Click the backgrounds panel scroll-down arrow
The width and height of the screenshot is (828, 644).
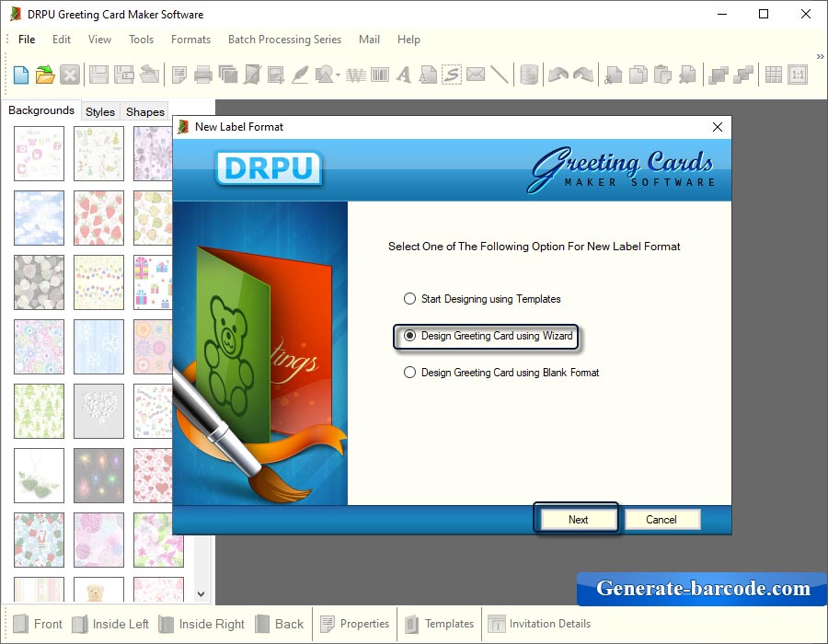pyautogui.click(x=201, y=593)
